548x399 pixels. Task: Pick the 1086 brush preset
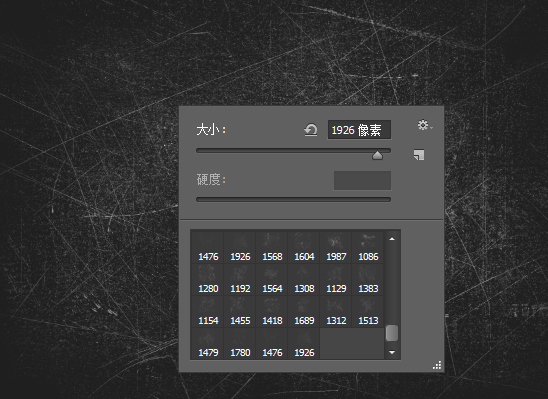pos(368,247)
